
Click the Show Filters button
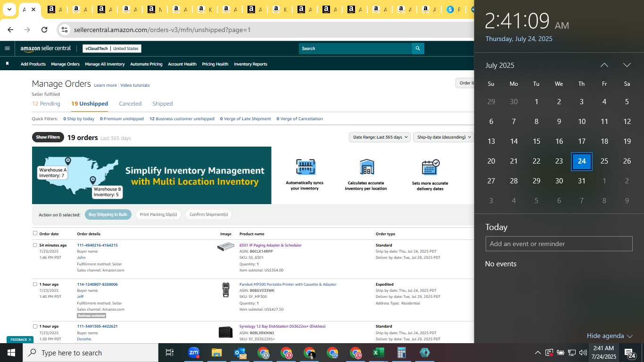[x=48, y=137]
